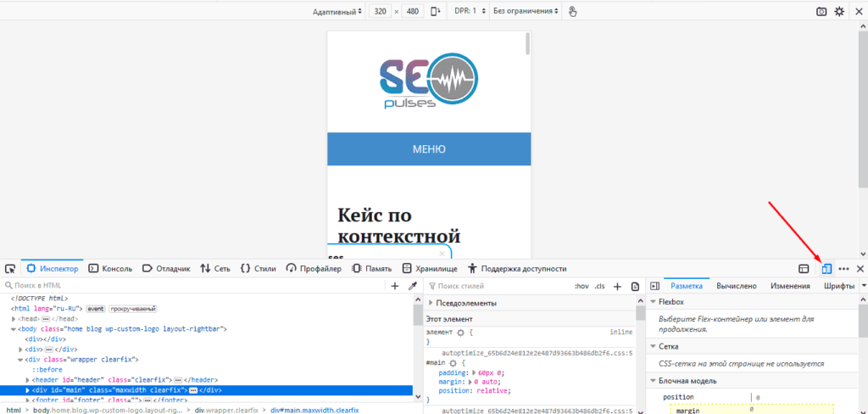Click the viewport width field 320
The height and width of the screenshot is (414, 868).
pyautogui.click(x=380, y=11)
